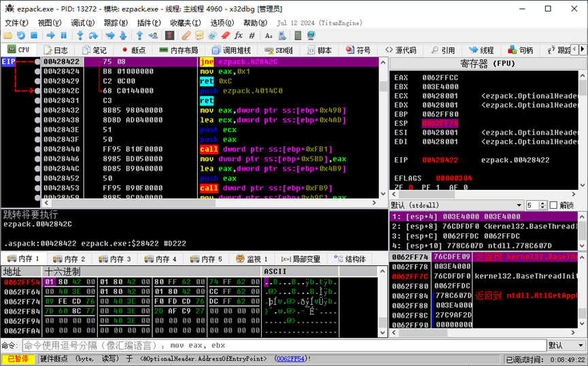This screenshot has width=588, height=366.
Task: Find intermodular calls icon
Action: pos(282,35)
